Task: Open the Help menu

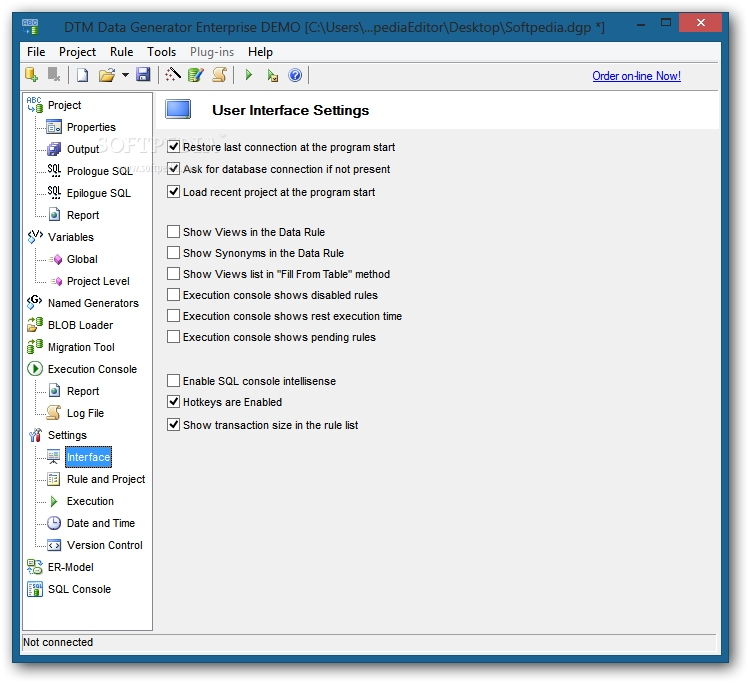Action: [x=260, y=52]
